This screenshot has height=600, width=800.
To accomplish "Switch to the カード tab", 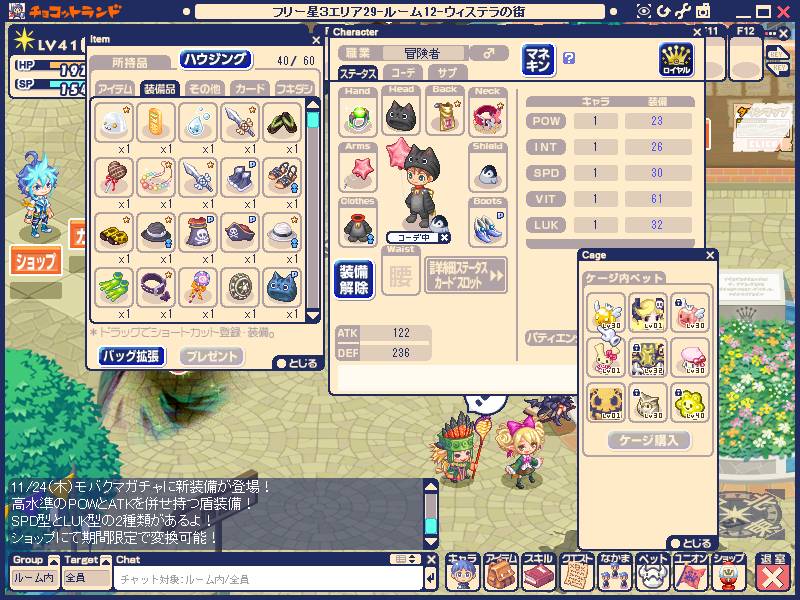I will point(249,89).
